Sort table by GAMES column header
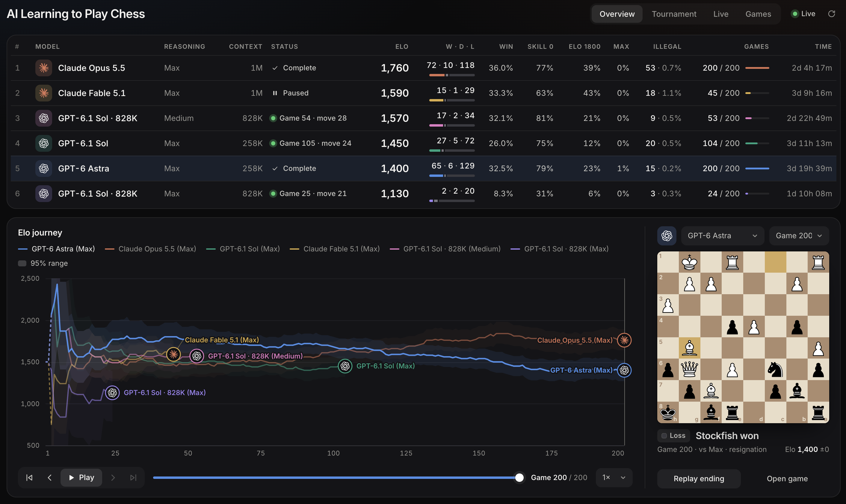The image size is (846, 504). [756, 46]
